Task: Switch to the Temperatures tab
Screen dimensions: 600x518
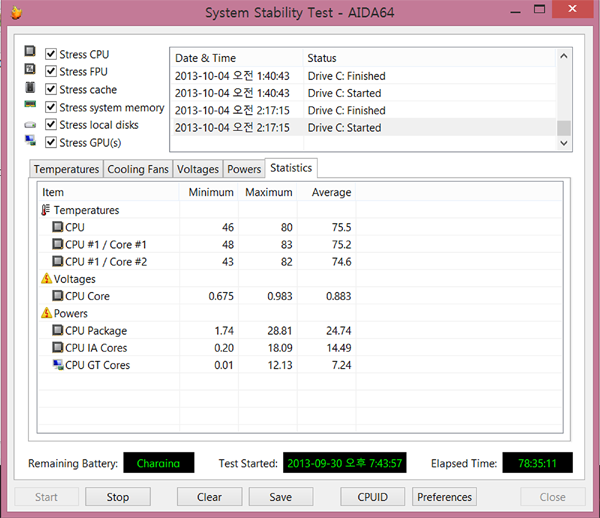Action: pyautogui.click(x=66, y=169)
